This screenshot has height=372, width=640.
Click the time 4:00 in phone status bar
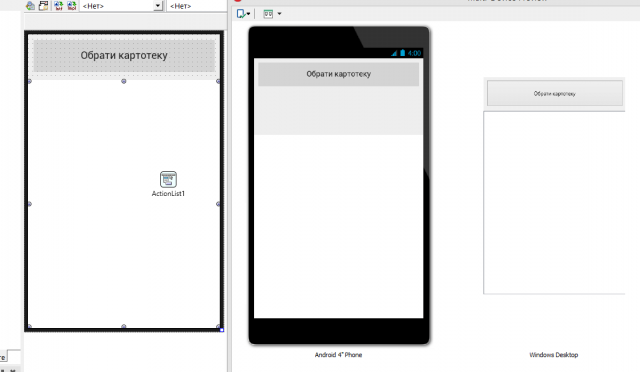[x=414, y=53]
